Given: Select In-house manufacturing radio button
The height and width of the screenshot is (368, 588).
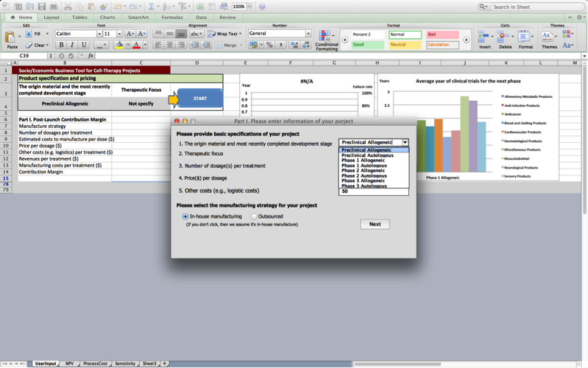Looking at the screenshot, I should [x=186, y=216].
